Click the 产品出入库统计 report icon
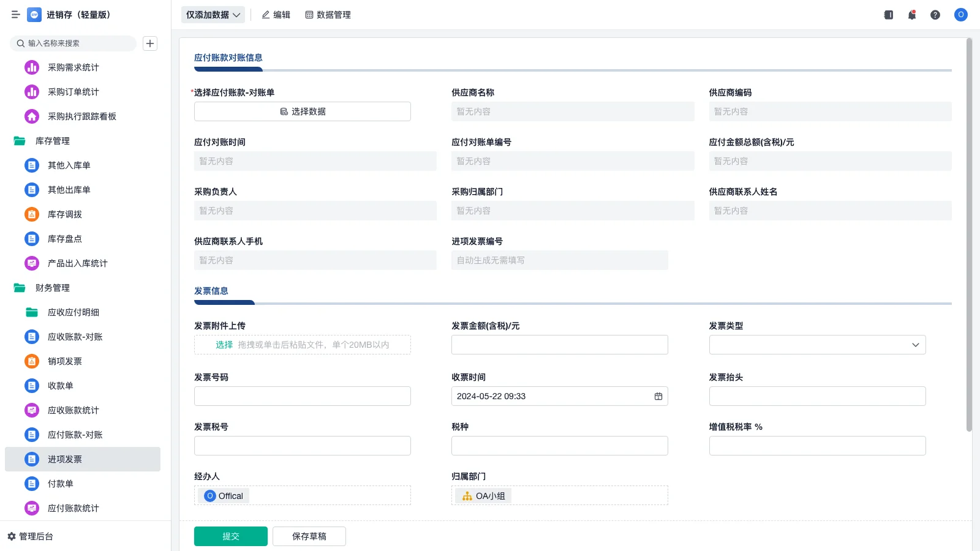Viewport: 980px width, 551px height. [x=32, y=263]
